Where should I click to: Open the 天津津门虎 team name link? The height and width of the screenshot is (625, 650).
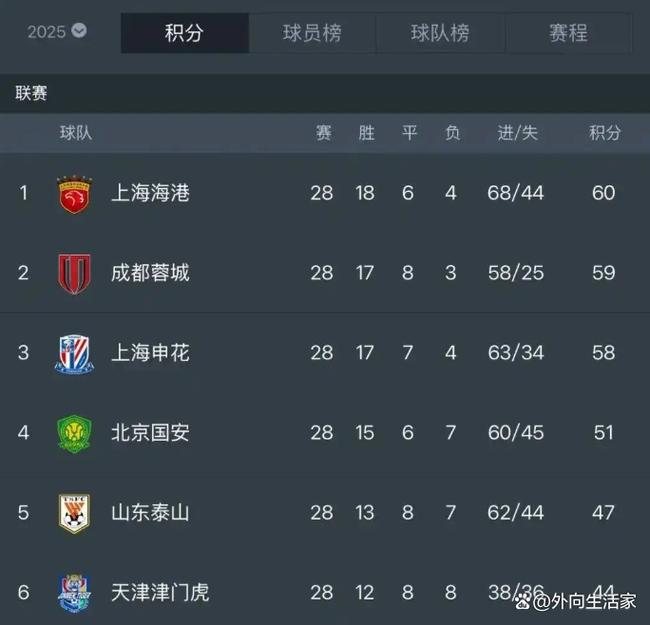[x=160, y=593]
